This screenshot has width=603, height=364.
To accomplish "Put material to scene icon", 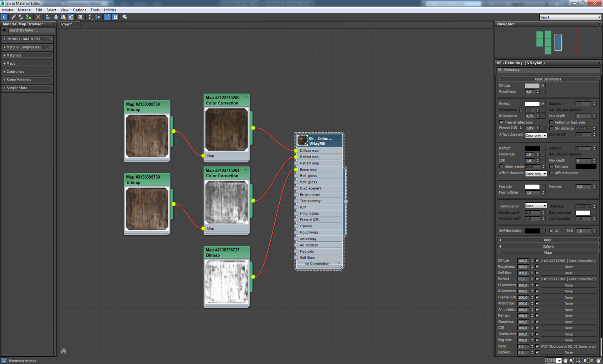I will [x=21, y=17].
